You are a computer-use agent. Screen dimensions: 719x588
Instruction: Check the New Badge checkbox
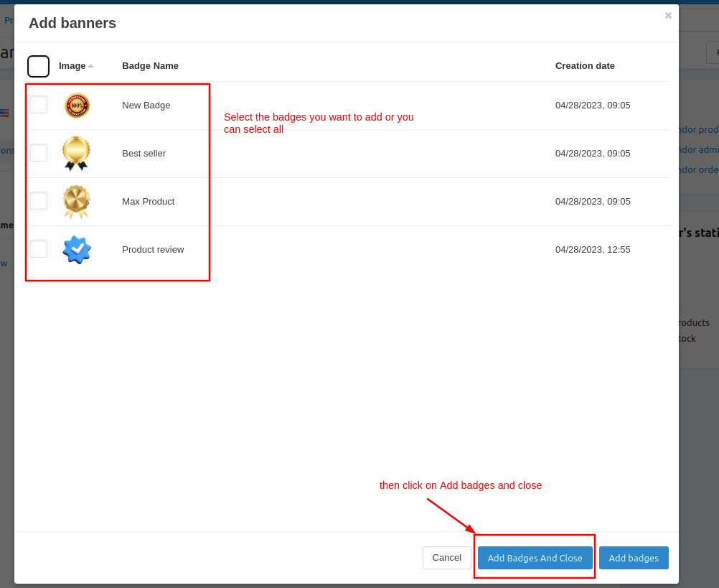point(39,105)
